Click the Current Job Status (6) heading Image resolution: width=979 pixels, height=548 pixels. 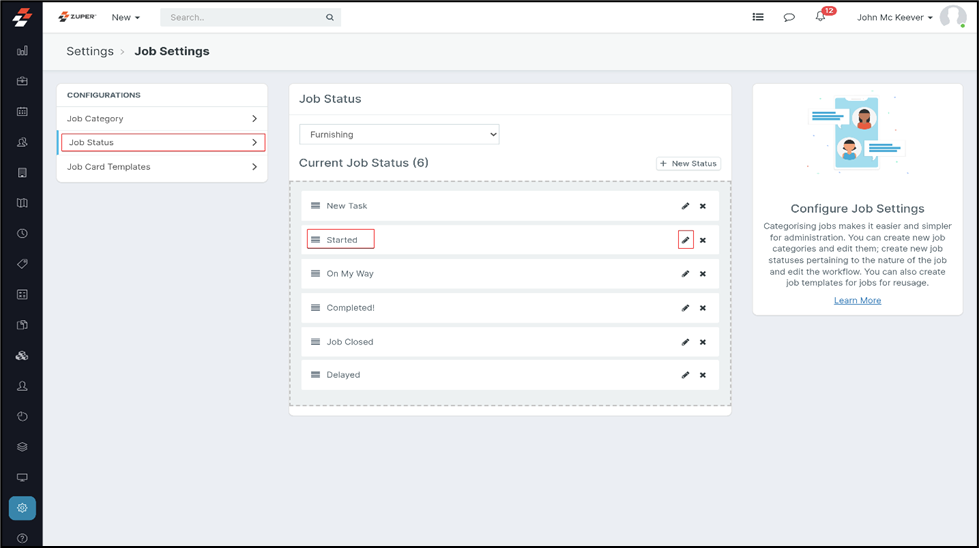[363, 163]
